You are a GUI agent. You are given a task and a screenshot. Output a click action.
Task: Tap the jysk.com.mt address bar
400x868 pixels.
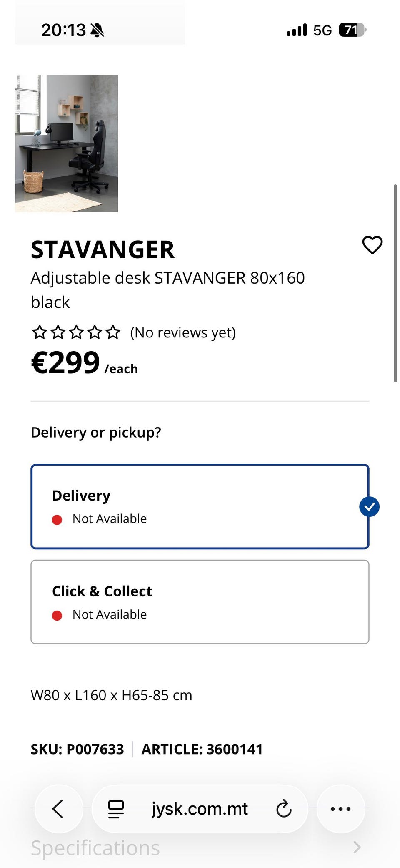200,809
